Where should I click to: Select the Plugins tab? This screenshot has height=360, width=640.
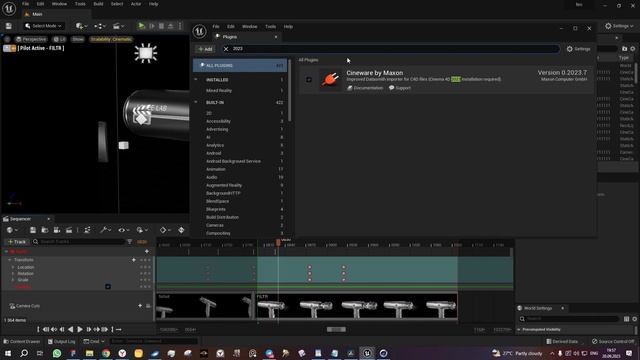pos(246,37)
